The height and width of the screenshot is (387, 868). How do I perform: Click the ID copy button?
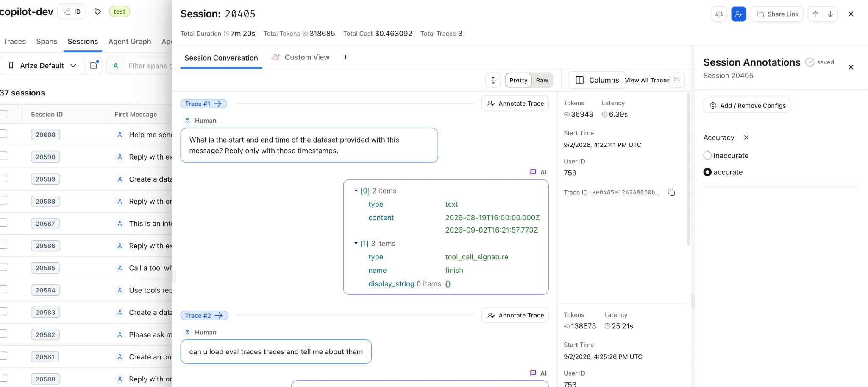72,11
